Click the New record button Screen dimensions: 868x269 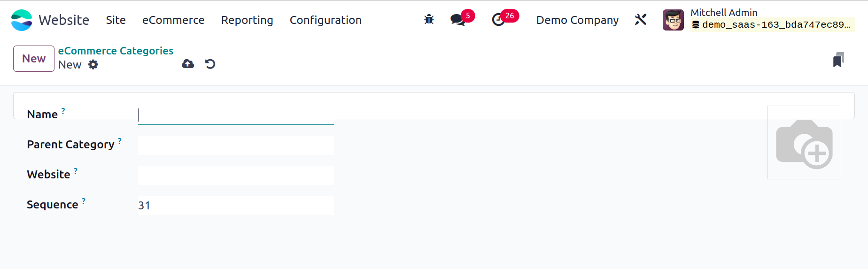coord(34,59)
